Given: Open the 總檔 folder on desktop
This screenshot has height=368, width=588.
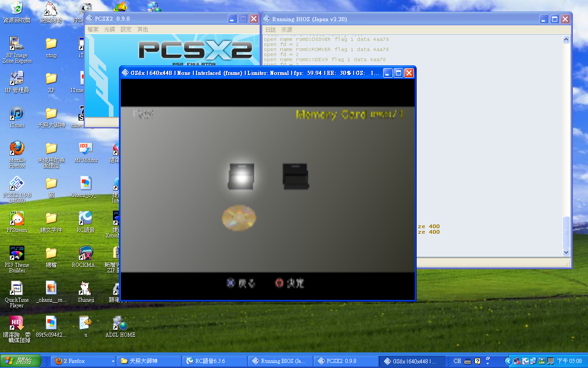Looking at the screenshot, I should click(x=51, y=257).
